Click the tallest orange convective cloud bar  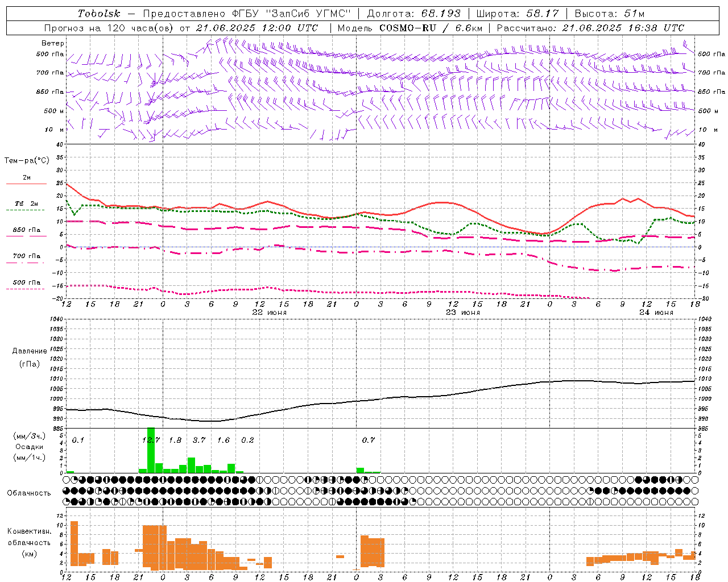[x=74, y=543]
